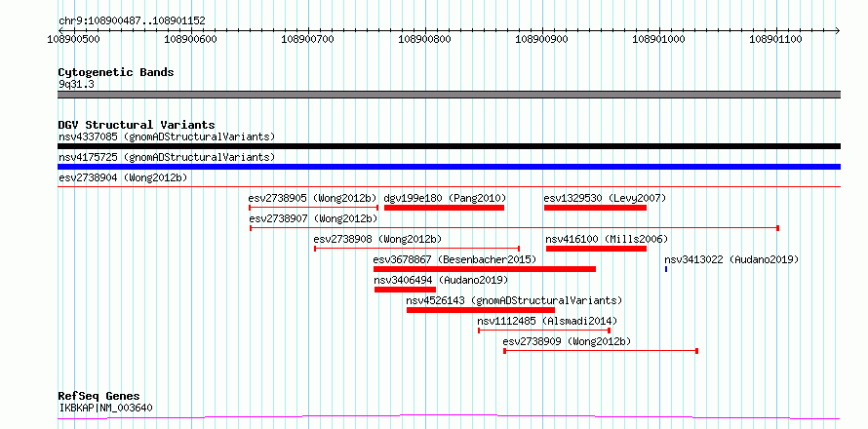The width and height of the screenshot is (868, 429).
Task: Open the 'Cytogenetic Bands' track heading
Action: 116,72
